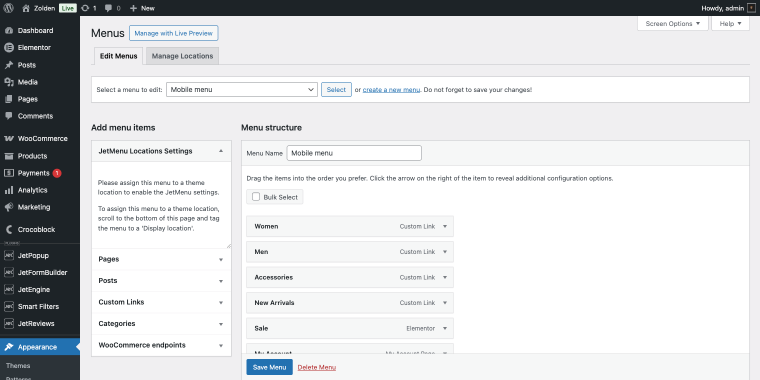Switch to the Edit Menus tab
The height and width of the screenshot is (380, 760).
(x=118, y=56)
